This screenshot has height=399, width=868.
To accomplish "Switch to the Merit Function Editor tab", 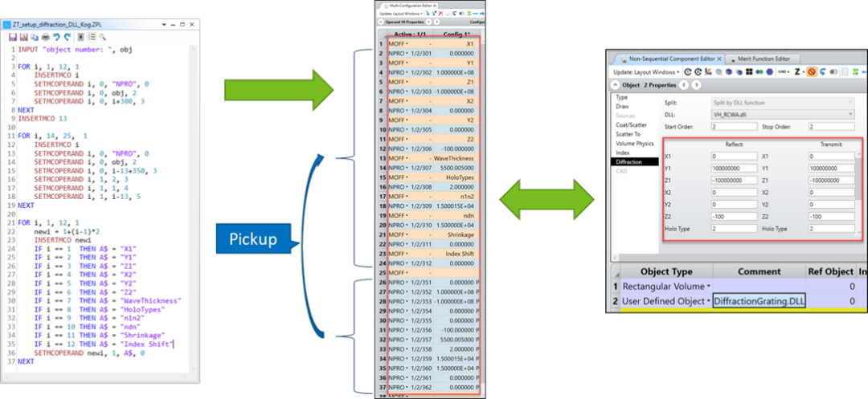I will coord(764,58).
